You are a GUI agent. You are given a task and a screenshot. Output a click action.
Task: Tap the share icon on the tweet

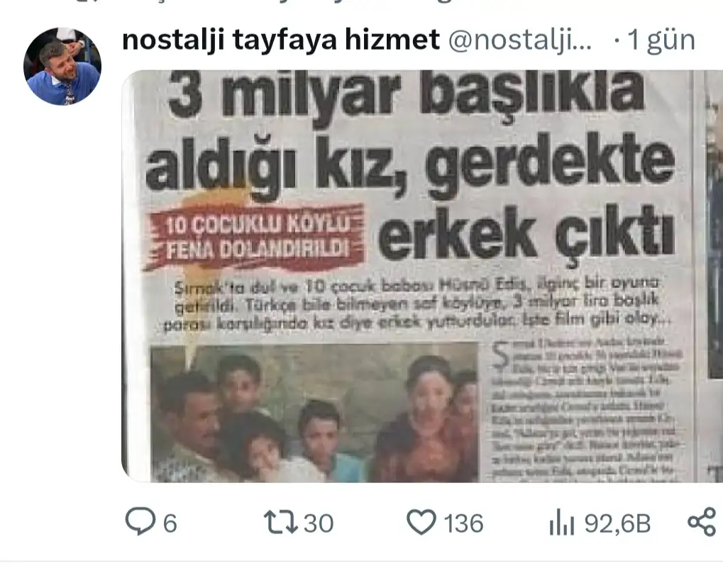point(702,522)
